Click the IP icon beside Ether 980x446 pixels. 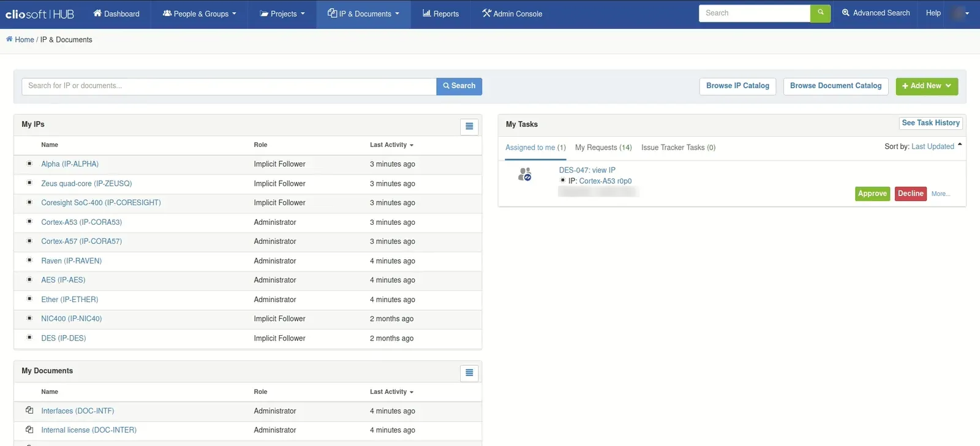[29, 299]
